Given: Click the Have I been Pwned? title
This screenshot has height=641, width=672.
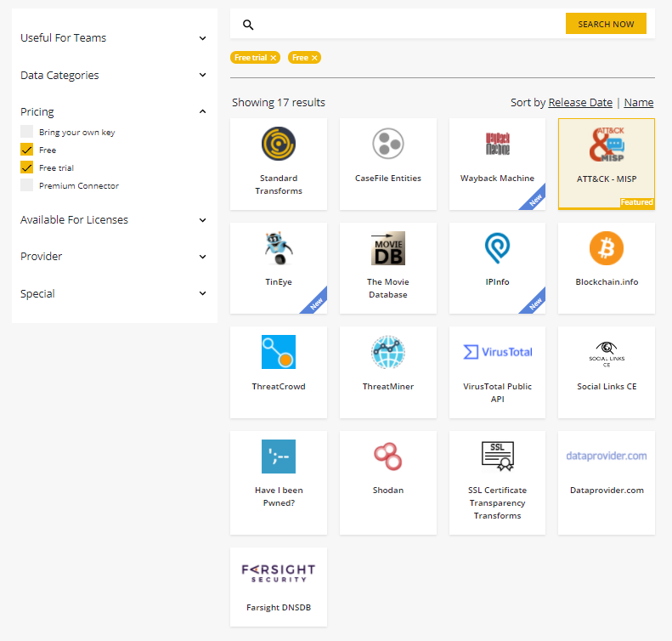Looking at the screenshot, I should pos(279,496).
